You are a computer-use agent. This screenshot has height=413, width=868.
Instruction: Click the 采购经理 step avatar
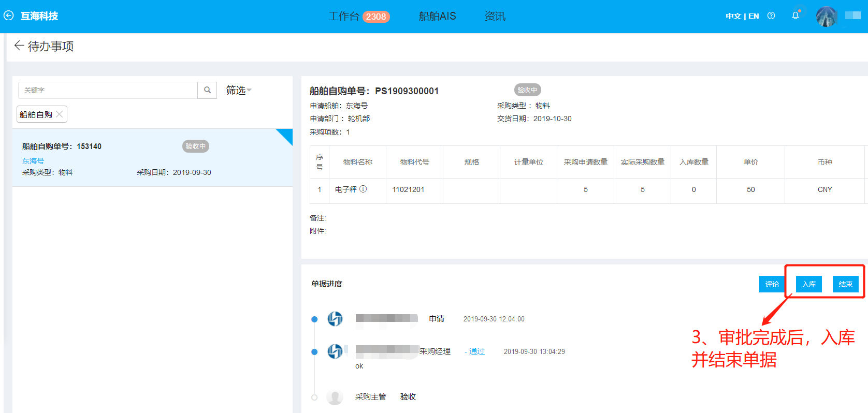pos(335,351)
